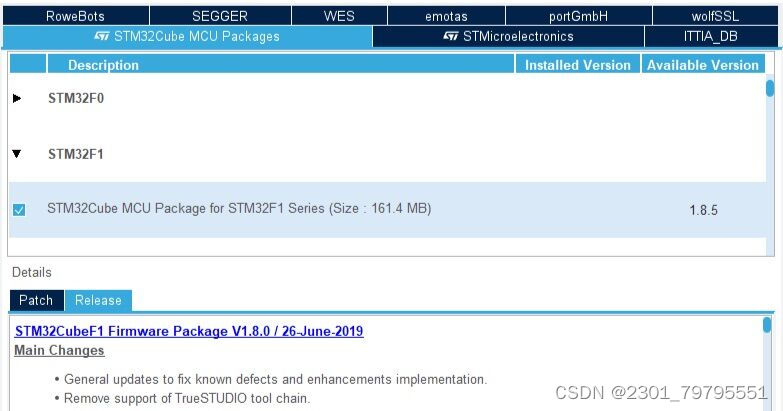Screen dimensions: 783x411
Task: Click the Available Version column header
Action: click(x=703, y=64)
